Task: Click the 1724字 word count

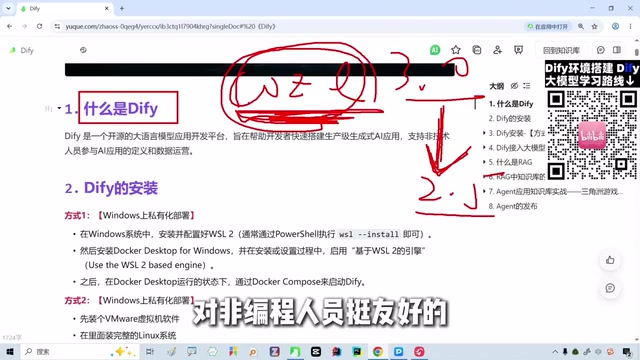Action: [x=12, y=338]
